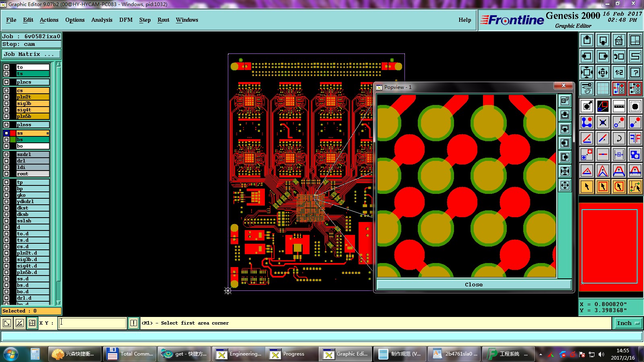
Task: Click the grid snap icon beside XY label
Action: tap(32, 323)
